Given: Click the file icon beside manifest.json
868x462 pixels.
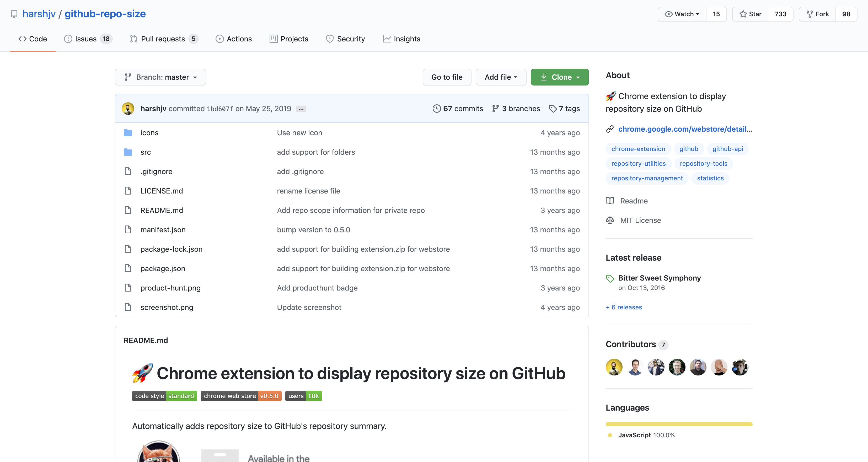Looking at the screenshot, I should point(128,230).
